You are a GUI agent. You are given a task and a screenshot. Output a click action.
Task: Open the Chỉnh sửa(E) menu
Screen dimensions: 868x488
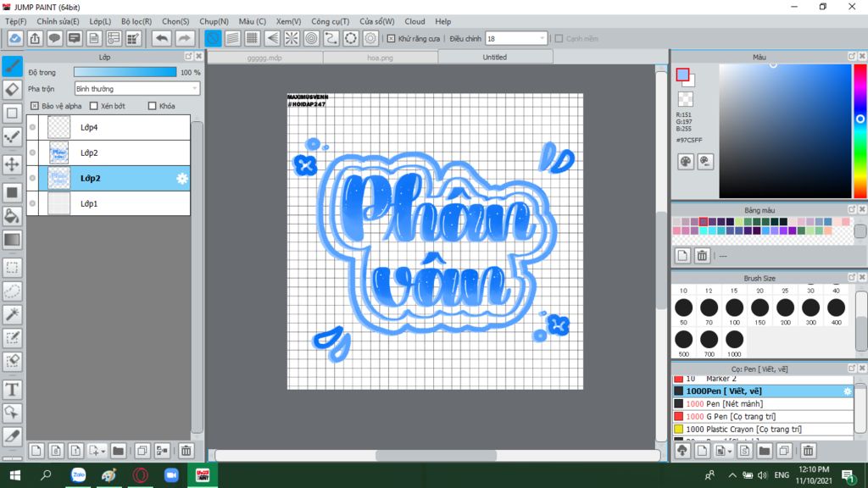[58, 21]
